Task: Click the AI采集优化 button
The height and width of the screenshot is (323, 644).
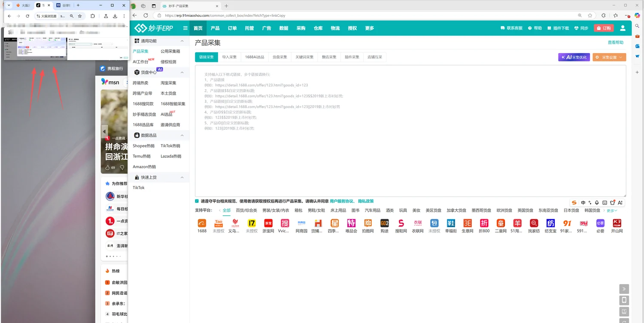Action: click(574, 57)
